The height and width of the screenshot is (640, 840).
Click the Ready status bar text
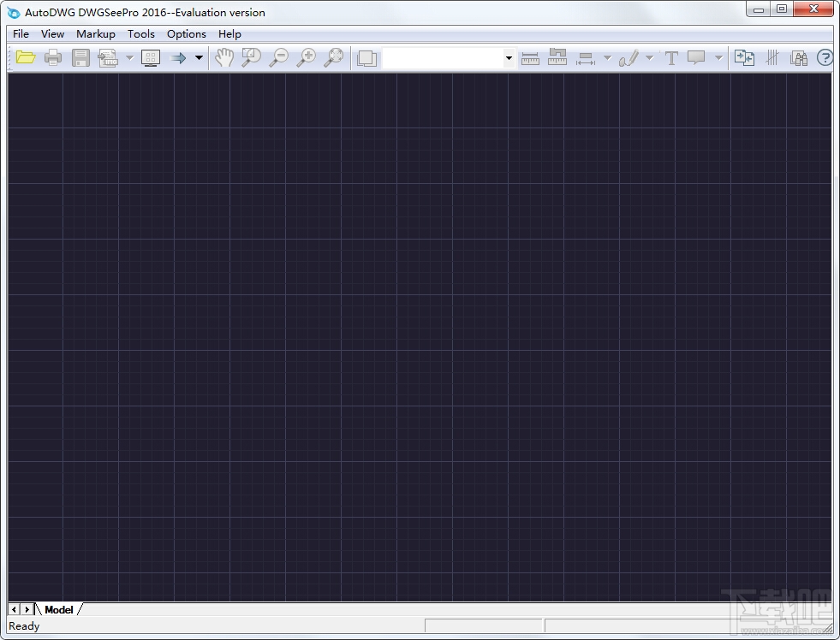click(x=24, y=626)
